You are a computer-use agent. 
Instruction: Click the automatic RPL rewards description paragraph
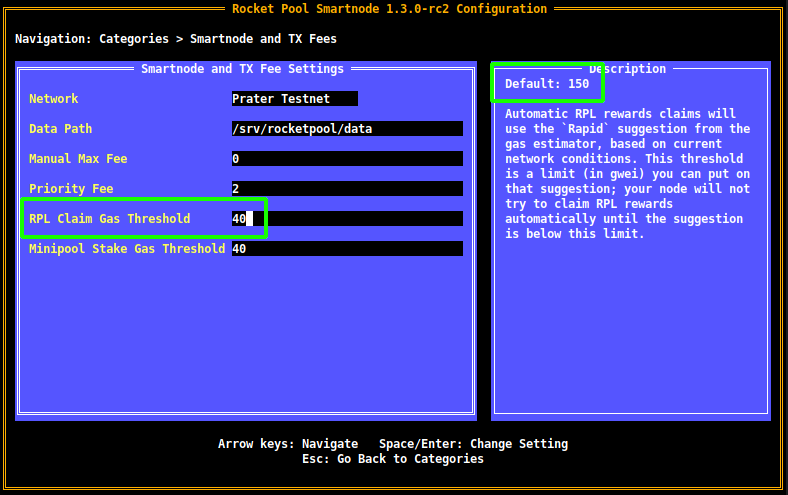coord(627,174)
